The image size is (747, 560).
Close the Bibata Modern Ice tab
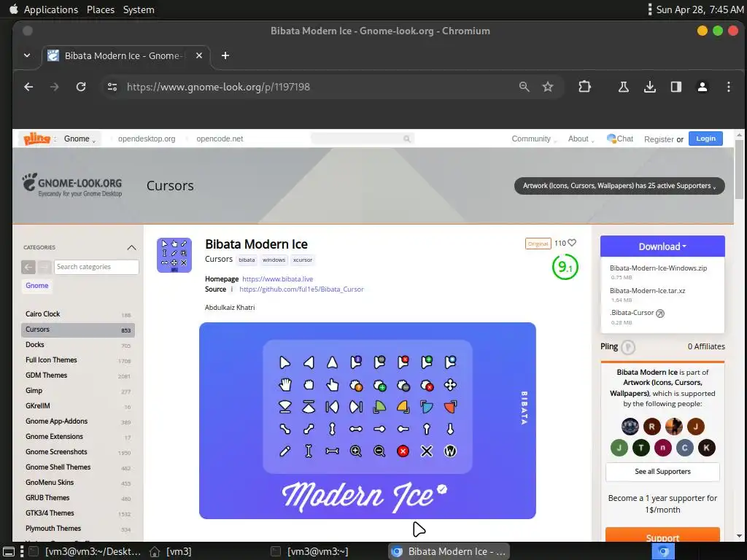(x=199, y=55)
